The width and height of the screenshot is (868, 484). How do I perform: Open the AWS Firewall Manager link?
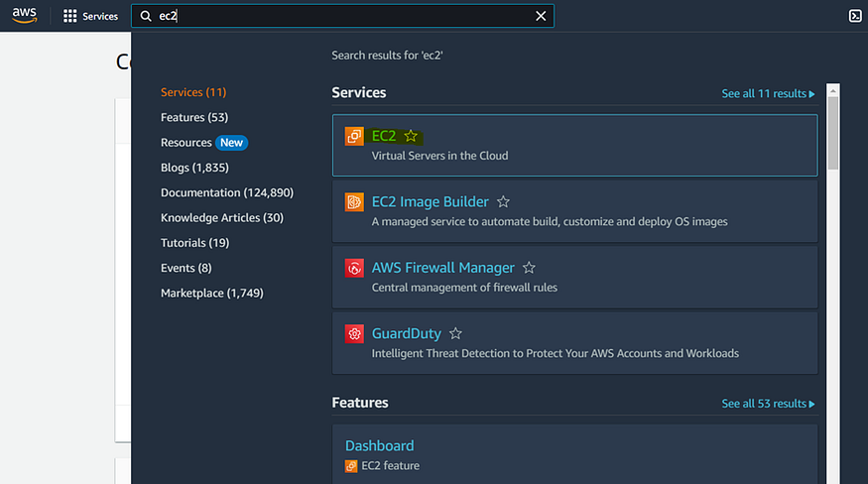tap(442, 268)
